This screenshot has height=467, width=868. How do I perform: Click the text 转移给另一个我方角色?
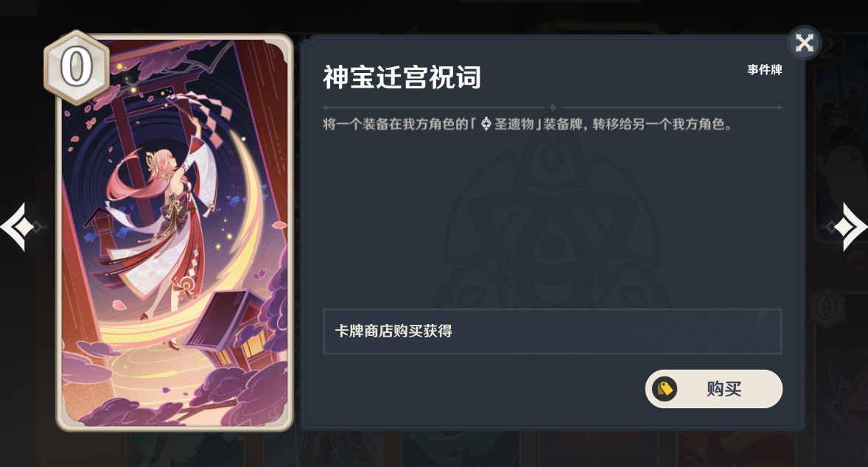pos(658,124)
